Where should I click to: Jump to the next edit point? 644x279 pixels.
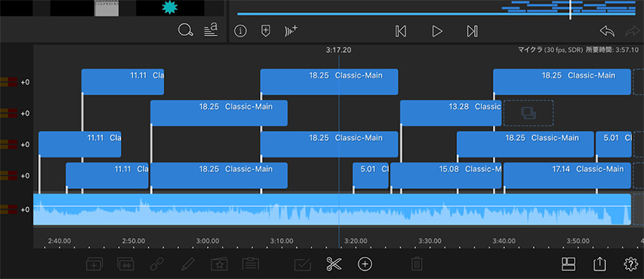[473, 31]
